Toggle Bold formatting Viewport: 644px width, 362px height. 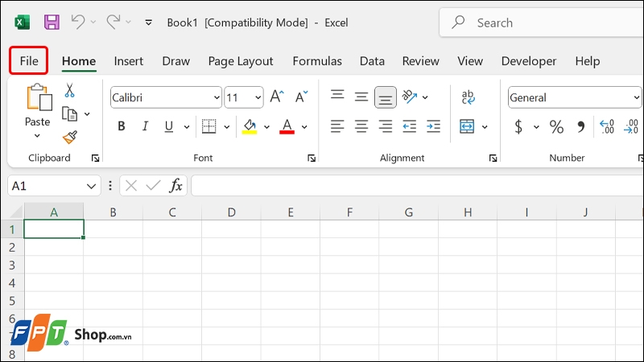122,126
